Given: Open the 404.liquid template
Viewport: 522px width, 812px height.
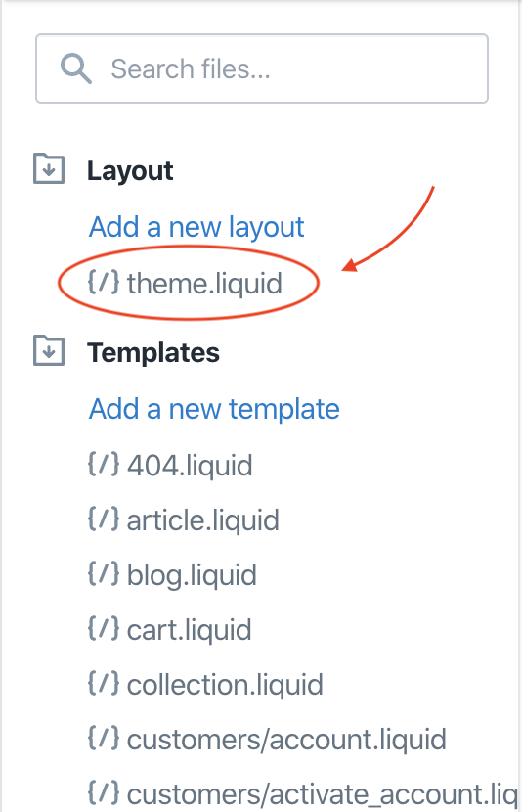Looking at the screenshot, I should pos(190,465).
